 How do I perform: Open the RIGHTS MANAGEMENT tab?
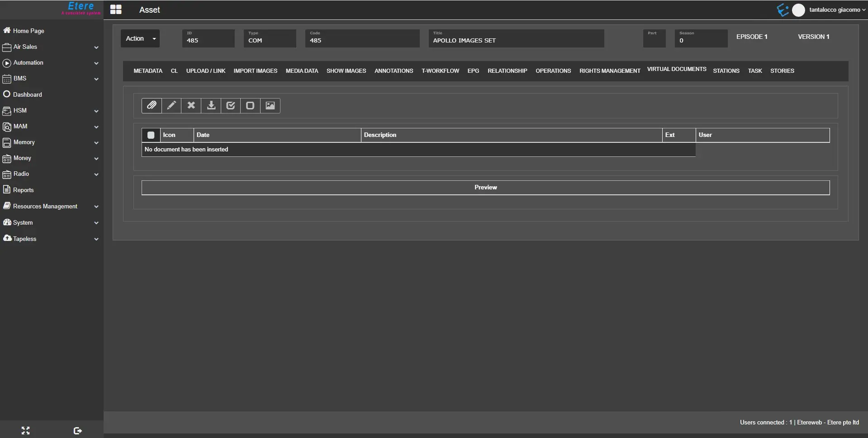[x=609, y=71]
